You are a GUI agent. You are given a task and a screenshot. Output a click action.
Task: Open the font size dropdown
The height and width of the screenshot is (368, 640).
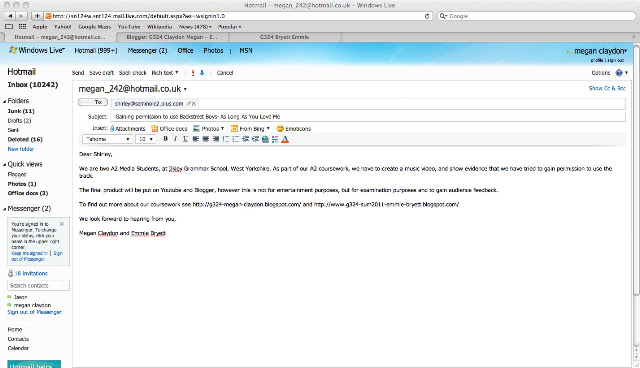pos(146,139)
